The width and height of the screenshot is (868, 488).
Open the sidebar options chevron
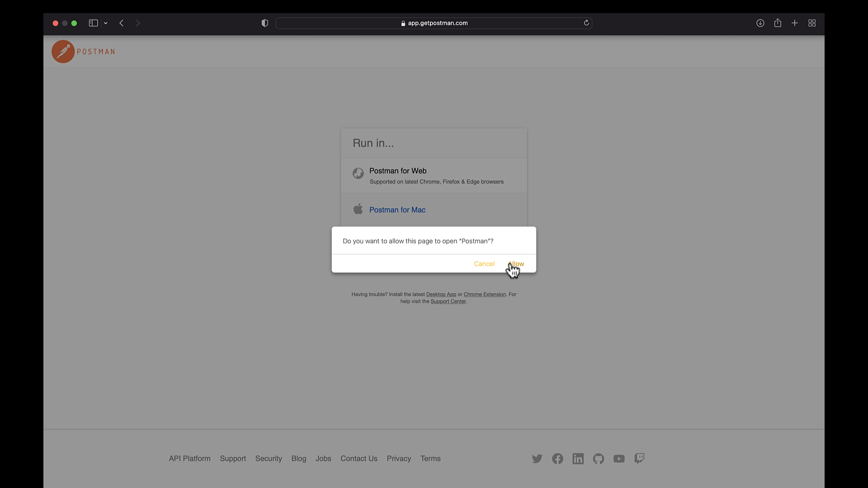tap(105, 23)
